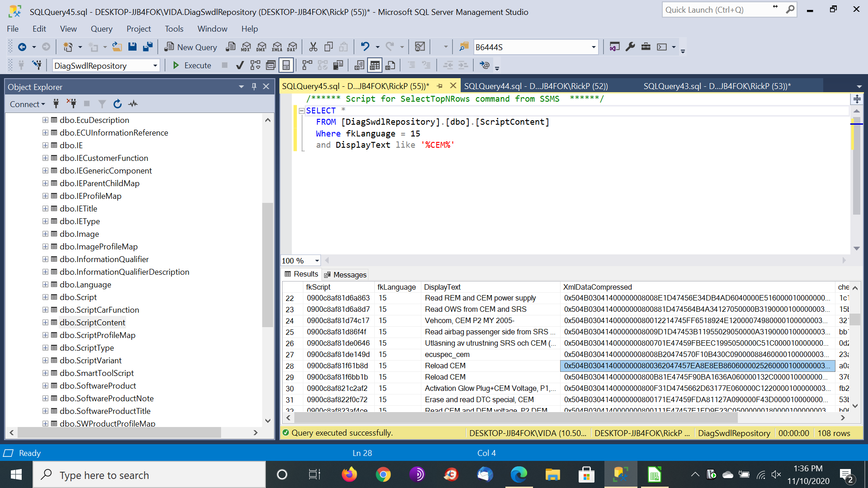
Task: Click the MDX query icon
Action: tap(246, 47)
